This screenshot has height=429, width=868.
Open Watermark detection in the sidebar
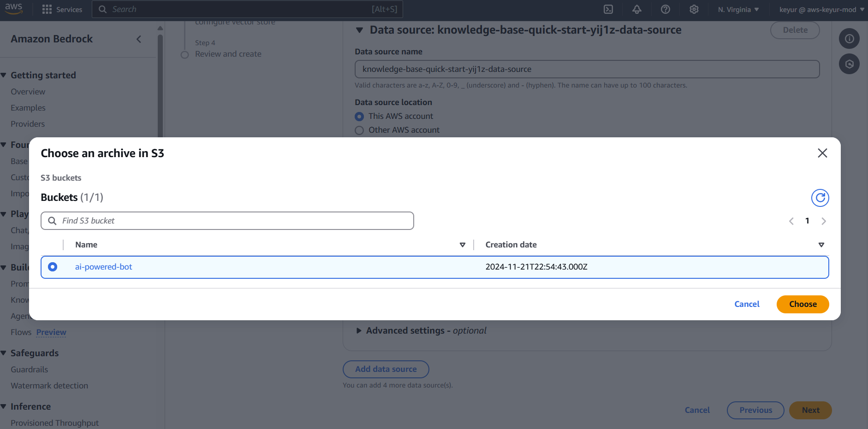pos(49,386)
